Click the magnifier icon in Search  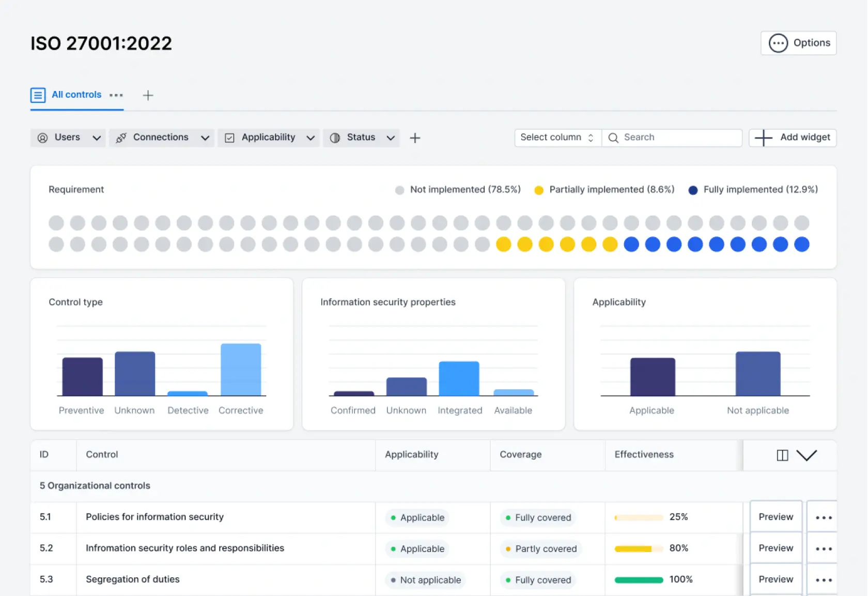click(613, 138)
